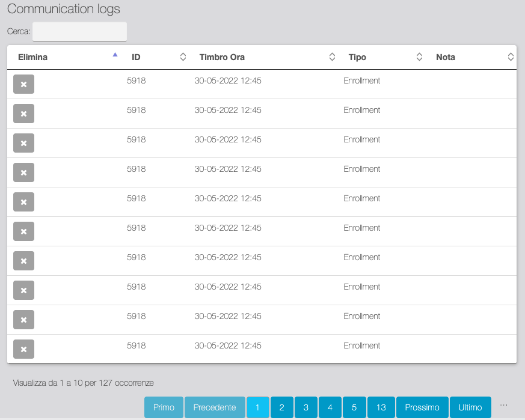The width and height of the screenshot is (525, 420).
Task: Delete the third log entry row
Action: tap(23, 144)
